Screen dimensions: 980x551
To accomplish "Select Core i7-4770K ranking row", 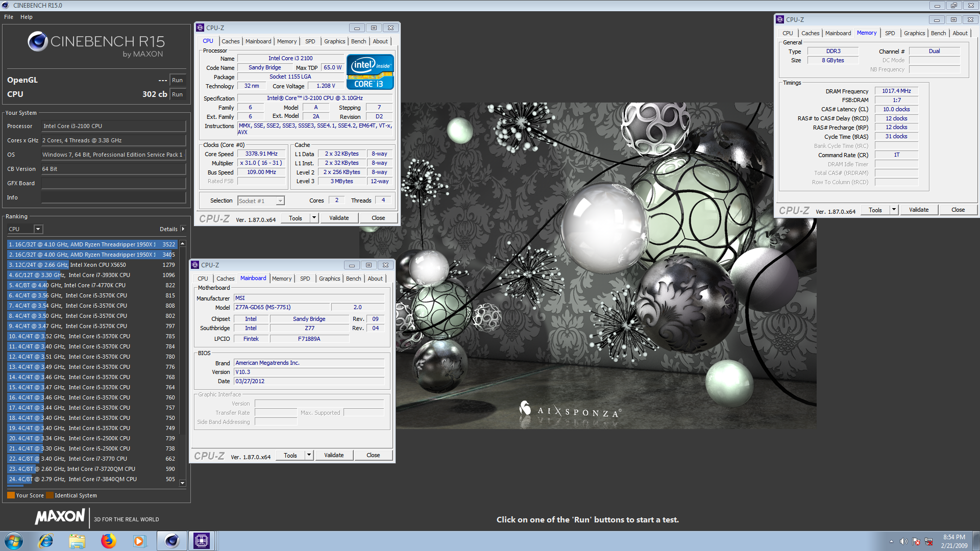I will (92, 285).
